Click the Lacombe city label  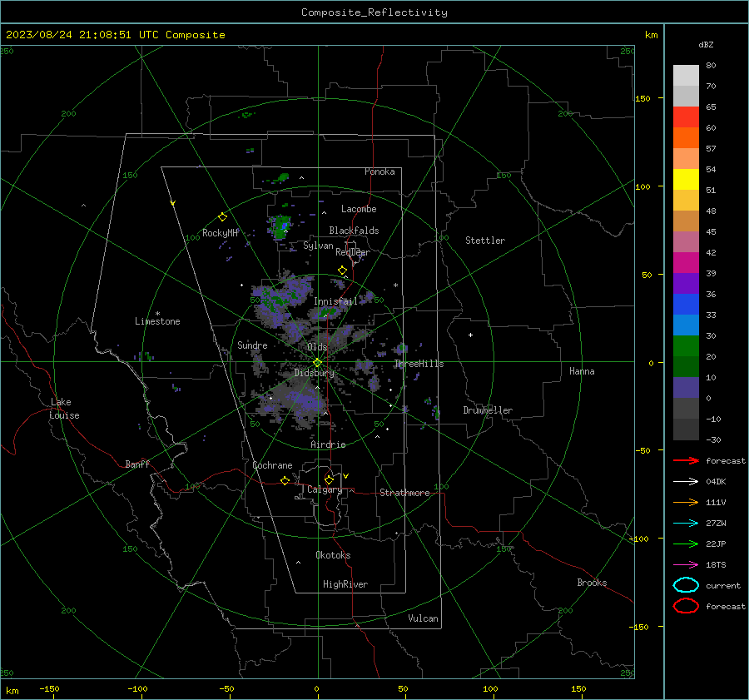359,209
